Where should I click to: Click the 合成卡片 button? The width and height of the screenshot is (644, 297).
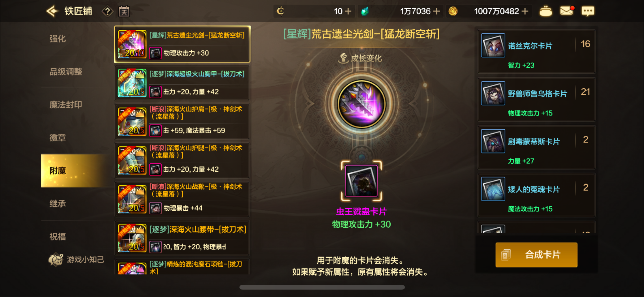pos(536,255)
